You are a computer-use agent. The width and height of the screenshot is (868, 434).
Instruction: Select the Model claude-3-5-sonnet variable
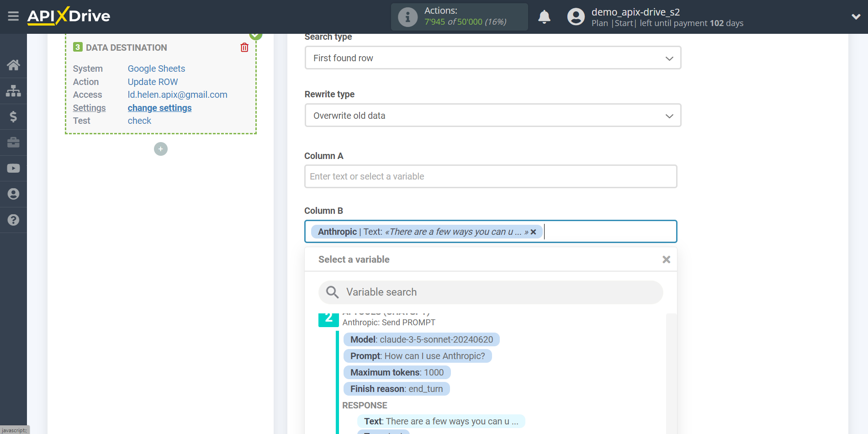[x=421, y=339]
